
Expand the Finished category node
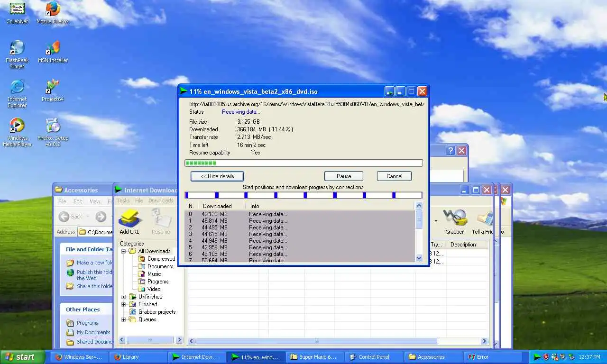pyautogui.click(x=124, y=304)
